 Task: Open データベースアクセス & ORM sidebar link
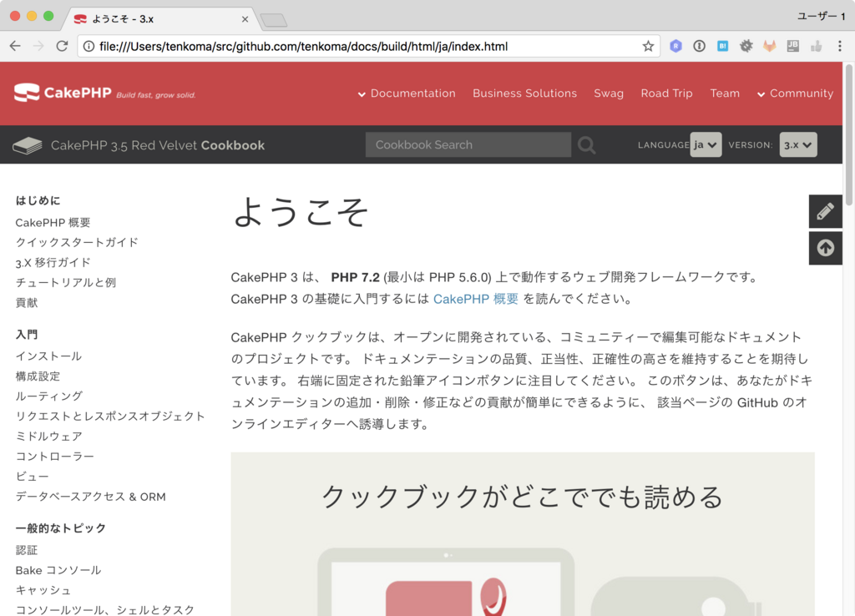click(90, 497)
